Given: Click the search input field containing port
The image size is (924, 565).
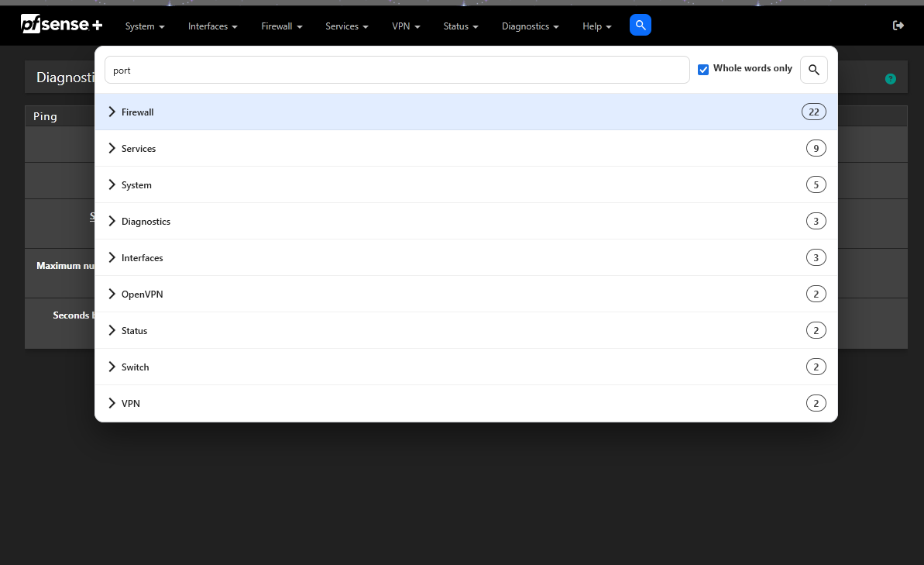Looking at the screenshot, I should coord(397,70).
